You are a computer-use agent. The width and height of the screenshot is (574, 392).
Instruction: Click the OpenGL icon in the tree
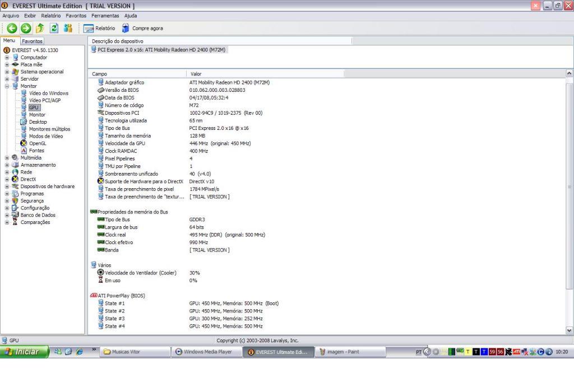click(x=24, y=143)
